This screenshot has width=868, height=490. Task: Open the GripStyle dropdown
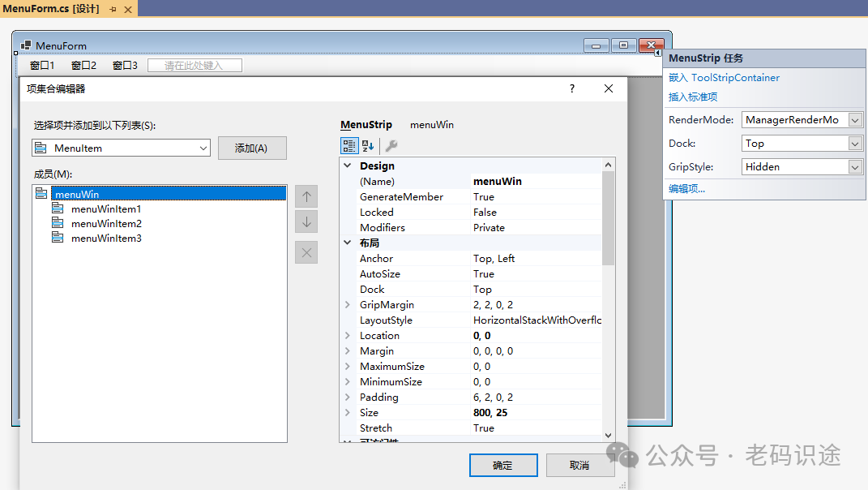click(855, 167)
